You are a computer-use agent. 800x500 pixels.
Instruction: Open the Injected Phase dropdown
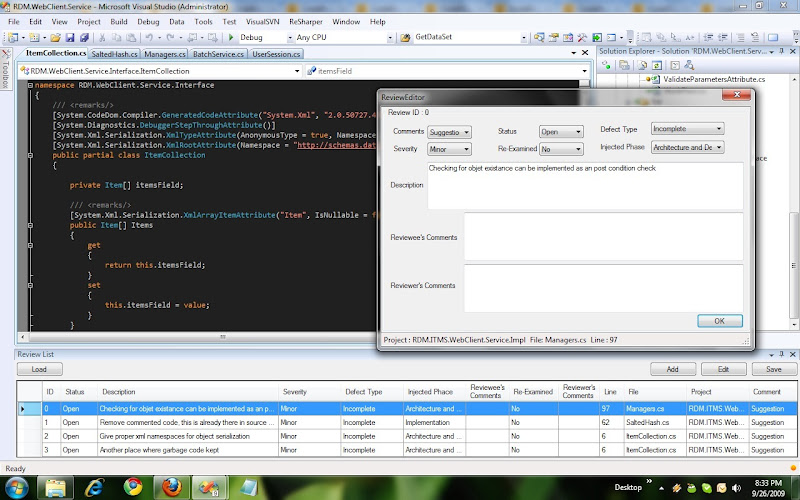[719, 148]
